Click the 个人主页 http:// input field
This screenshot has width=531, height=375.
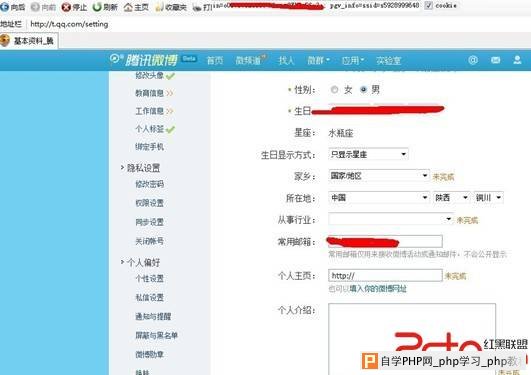385,275
